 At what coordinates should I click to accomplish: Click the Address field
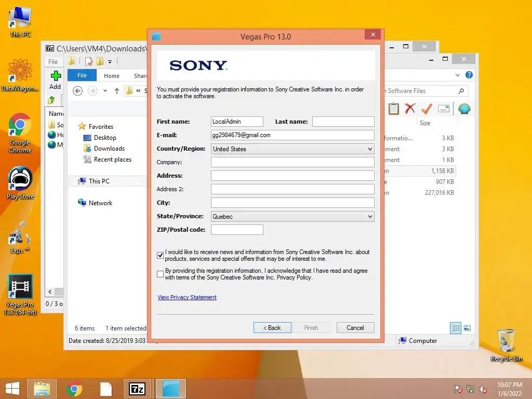coord(292,176)
